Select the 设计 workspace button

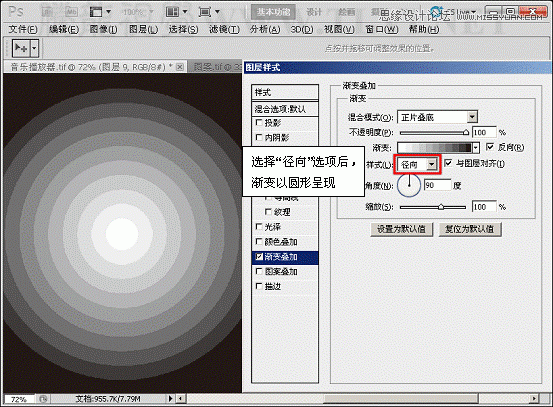pyautogui.click(x=314, y=12)
